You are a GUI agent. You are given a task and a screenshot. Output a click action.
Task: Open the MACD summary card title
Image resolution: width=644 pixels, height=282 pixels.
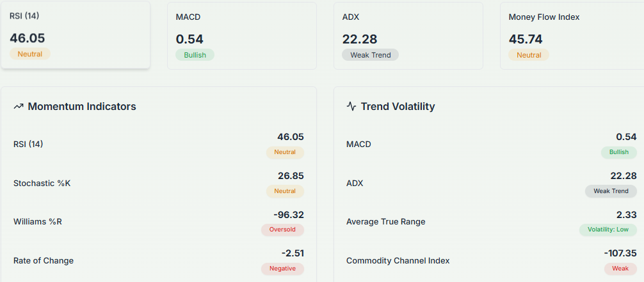click(x=188, y=17)
